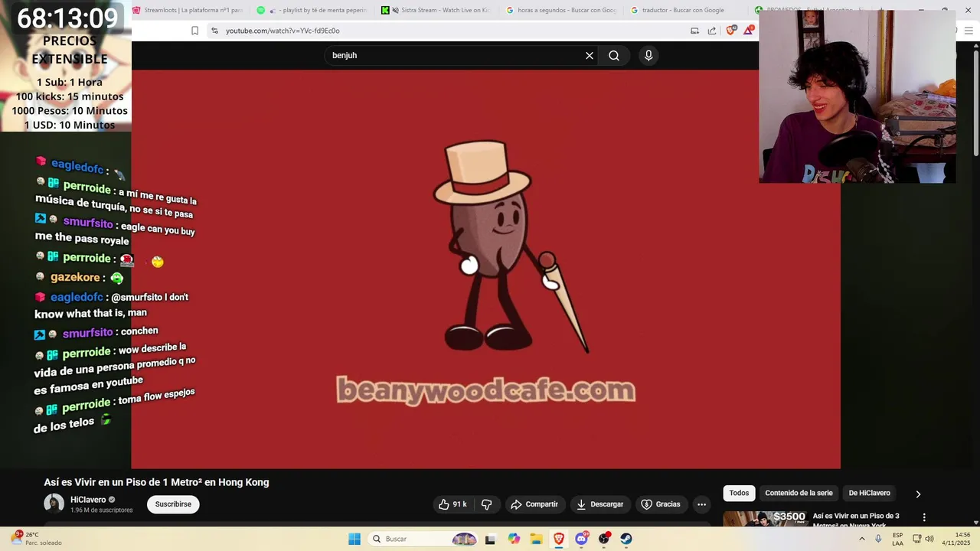
Task: Click the streamer webcam overlay
Action: coord(857,97)
